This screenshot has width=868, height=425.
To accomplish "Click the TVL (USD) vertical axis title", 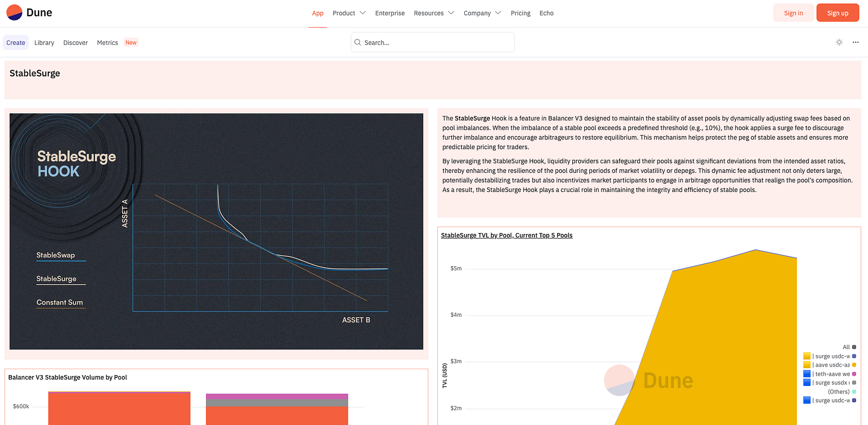I will (445, 376).
